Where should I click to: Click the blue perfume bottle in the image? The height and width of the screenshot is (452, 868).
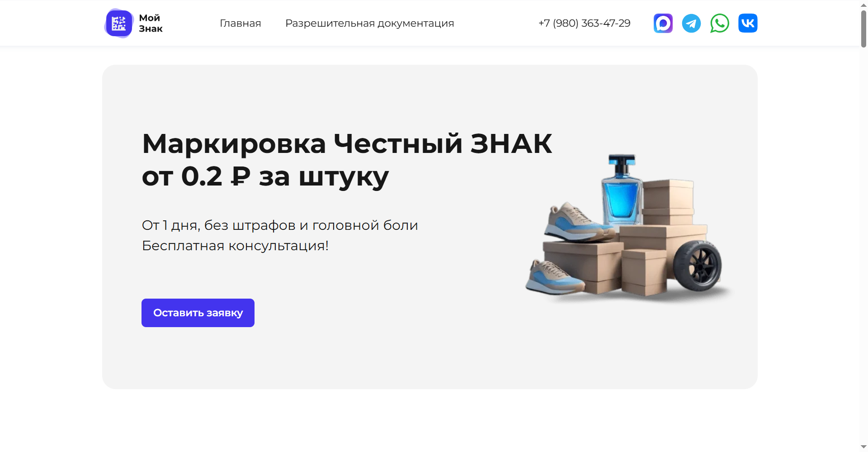(622, 190)
